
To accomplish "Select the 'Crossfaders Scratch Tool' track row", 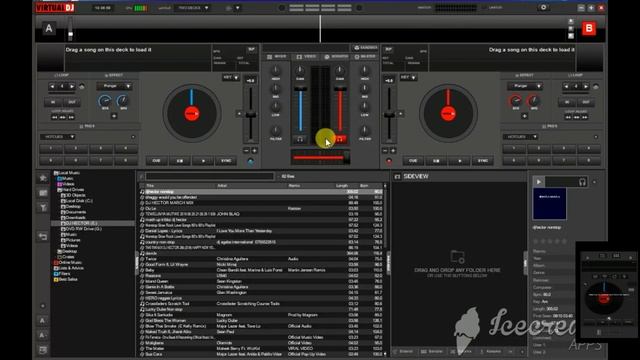I will [x=261, y=304].
